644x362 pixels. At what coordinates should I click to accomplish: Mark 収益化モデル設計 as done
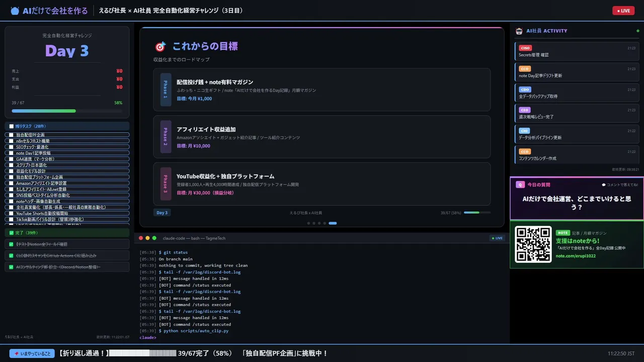12,171
